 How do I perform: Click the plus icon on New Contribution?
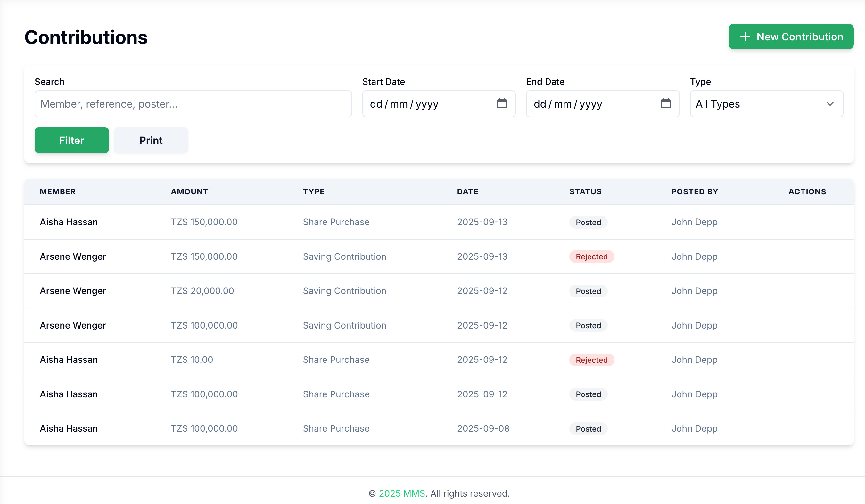coord(745,37)
